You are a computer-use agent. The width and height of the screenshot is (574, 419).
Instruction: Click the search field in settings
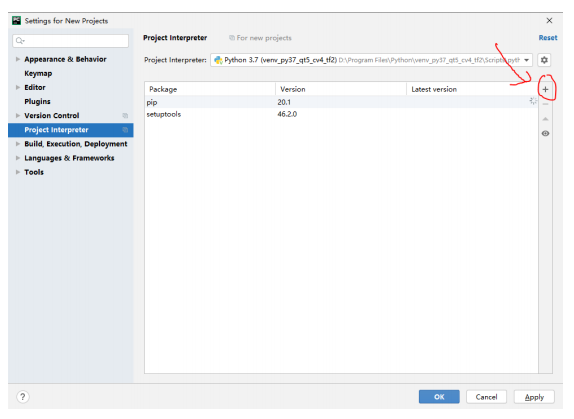point(71,41)
